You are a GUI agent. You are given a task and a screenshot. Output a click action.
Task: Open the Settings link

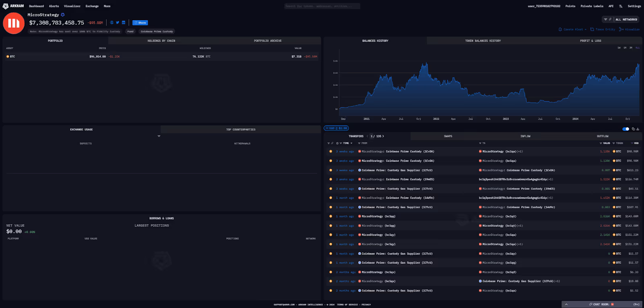pos(634,6)
